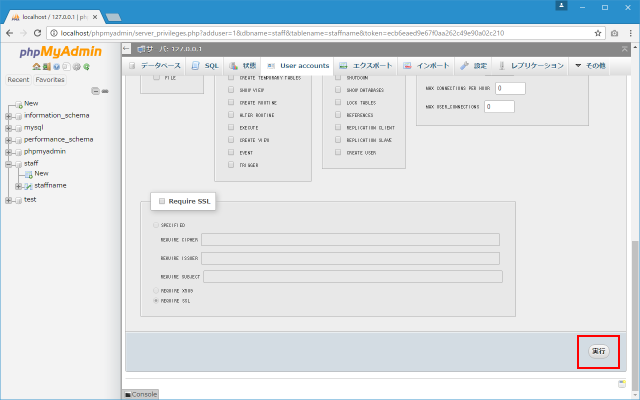Click the 実行 (Go) button
Viewport: 640px width, 400px height.
pyautogui.click(x=598, y=351)
